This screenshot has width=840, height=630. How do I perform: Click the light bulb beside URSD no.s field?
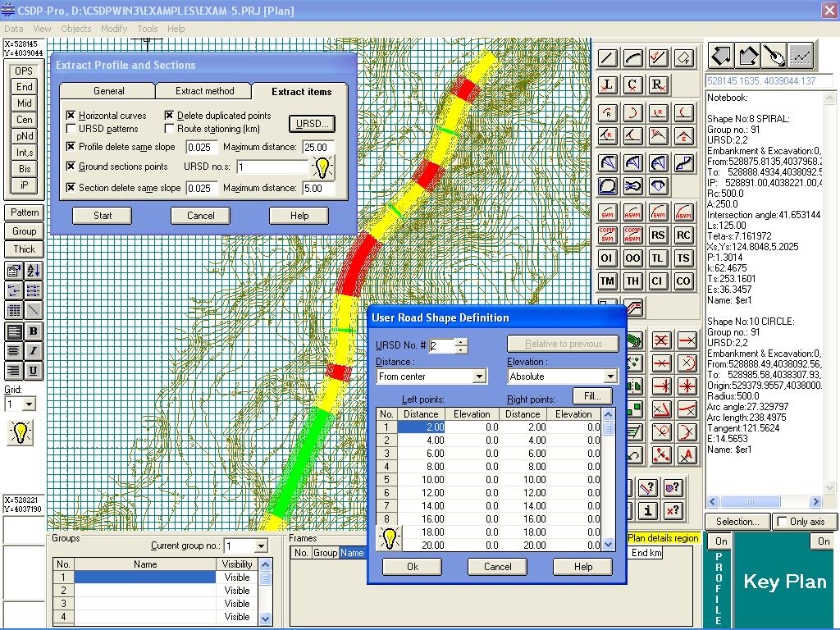click(322, 167)
